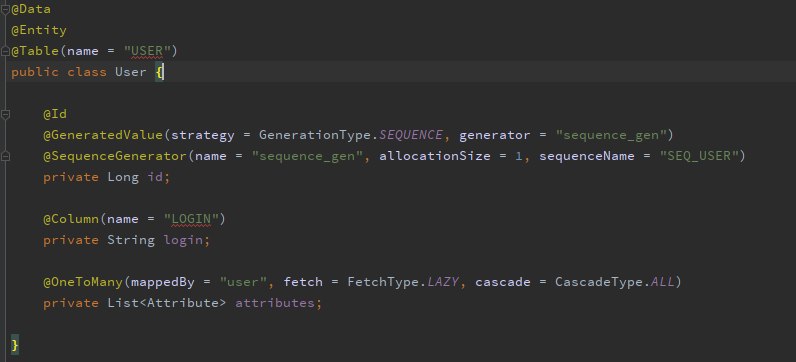This screenshot has height=362, width=796.
Task: Click 'private' keyword on the Long id line
Action: (x=71, y=177)
